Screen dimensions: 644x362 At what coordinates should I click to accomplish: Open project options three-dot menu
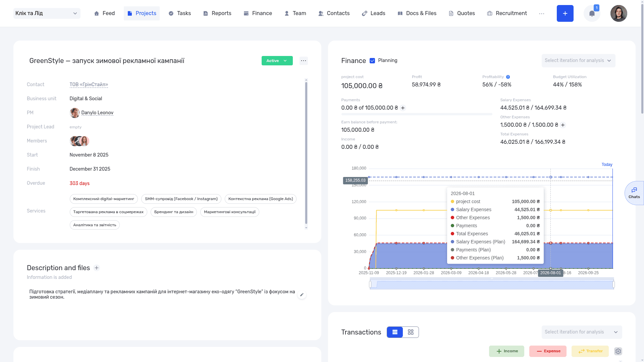(304, 61)
